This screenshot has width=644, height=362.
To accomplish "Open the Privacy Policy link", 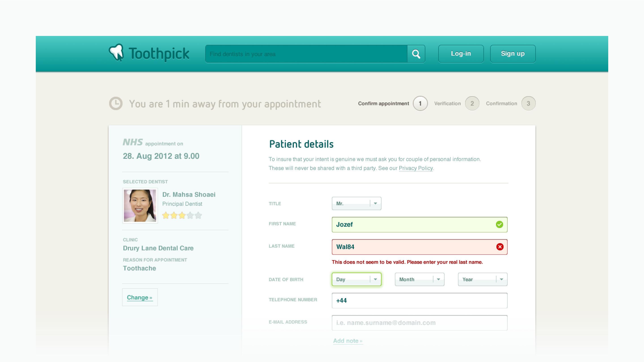I will click(x=415, y=168).
